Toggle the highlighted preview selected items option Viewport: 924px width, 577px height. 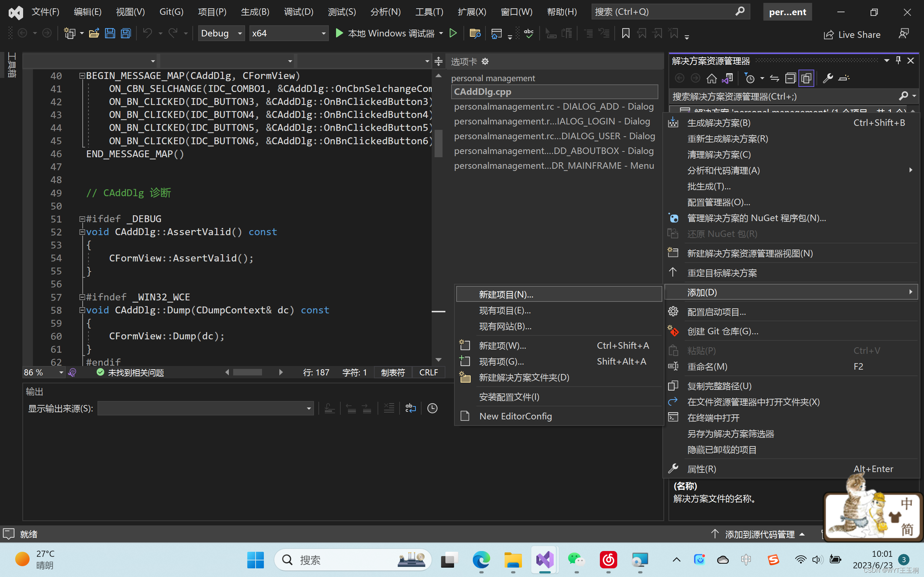pos(806,78)
